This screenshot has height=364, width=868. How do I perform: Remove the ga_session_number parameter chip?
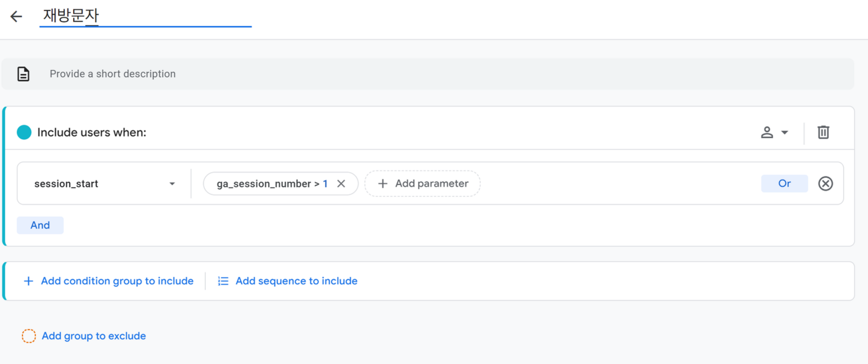point(341,184)
